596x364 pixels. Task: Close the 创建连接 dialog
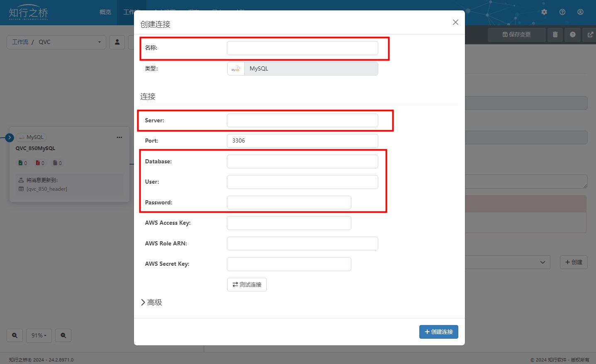tap(455, 22)
